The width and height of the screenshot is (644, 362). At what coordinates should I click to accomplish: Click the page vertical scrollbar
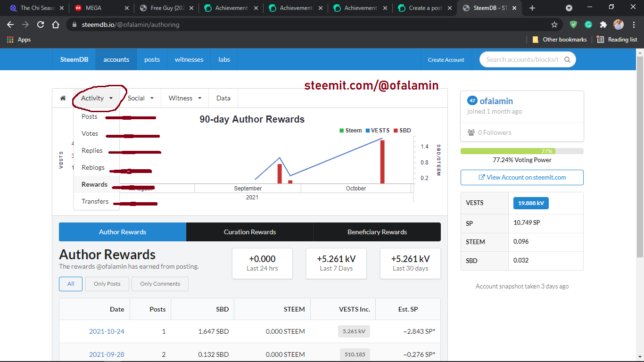640,157
